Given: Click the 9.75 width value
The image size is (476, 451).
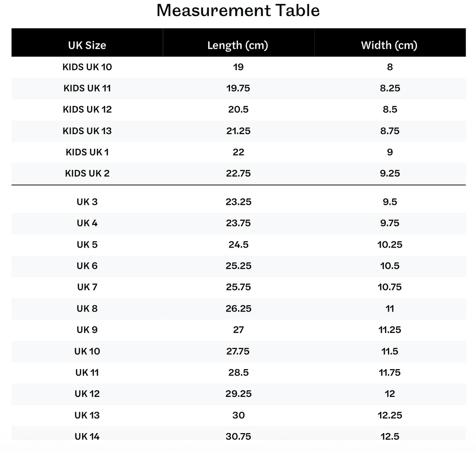Looking at the screenshot, I should 390,223.
